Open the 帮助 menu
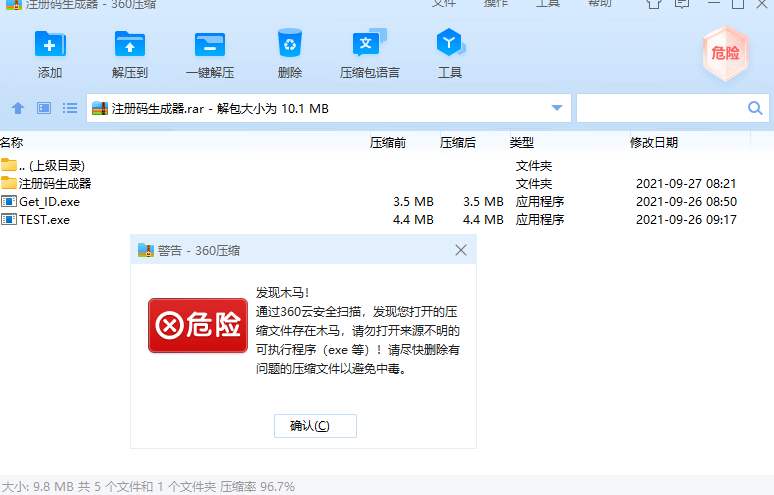Image resolution: width=774 pixels, height=495 pixels. coord(600,3)
